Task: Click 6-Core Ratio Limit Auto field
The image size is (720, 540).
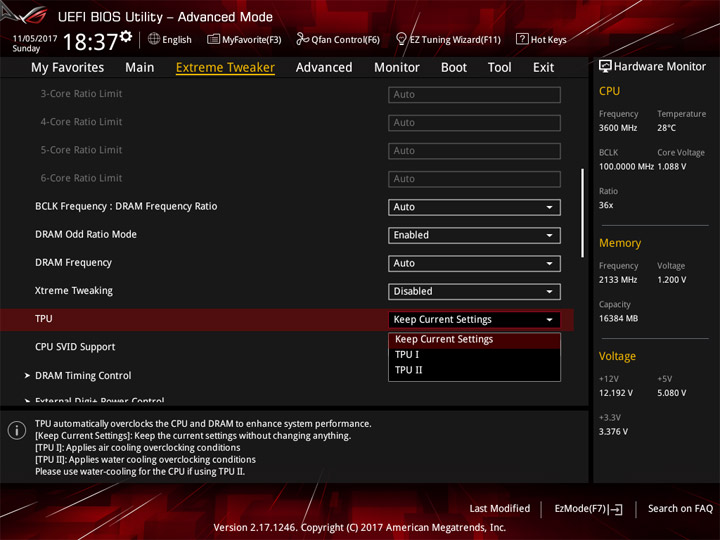Action: coord(474,179)
